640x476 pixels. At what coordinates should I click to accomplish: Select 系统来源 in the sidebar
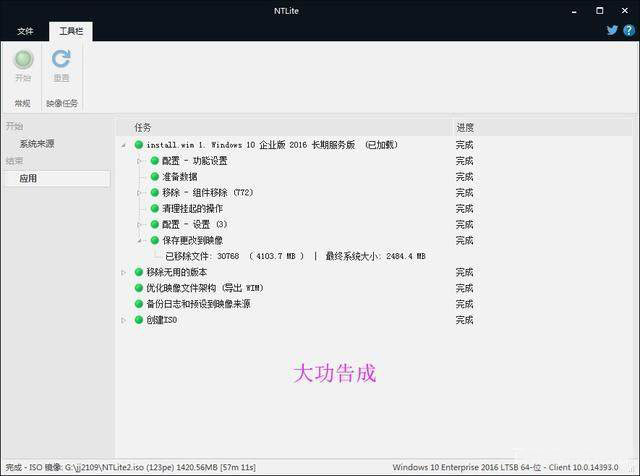37,144
